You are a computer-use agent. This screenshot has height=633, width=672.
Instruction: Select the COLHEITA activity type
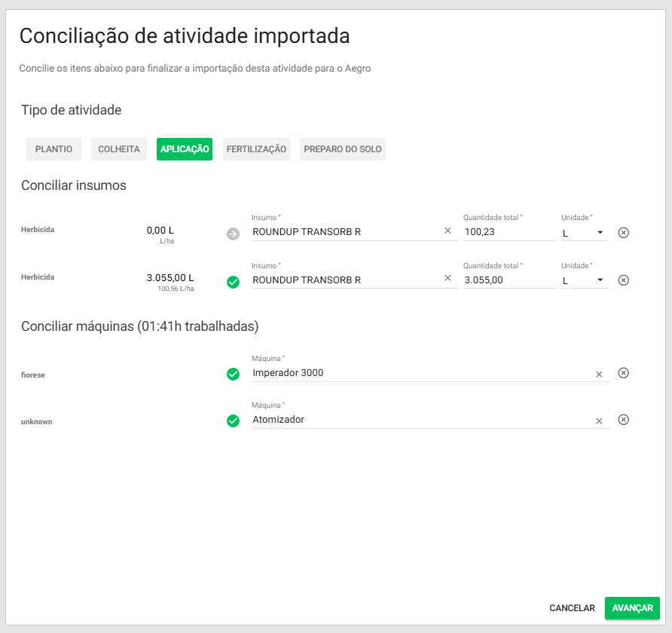tap(119, 149)
